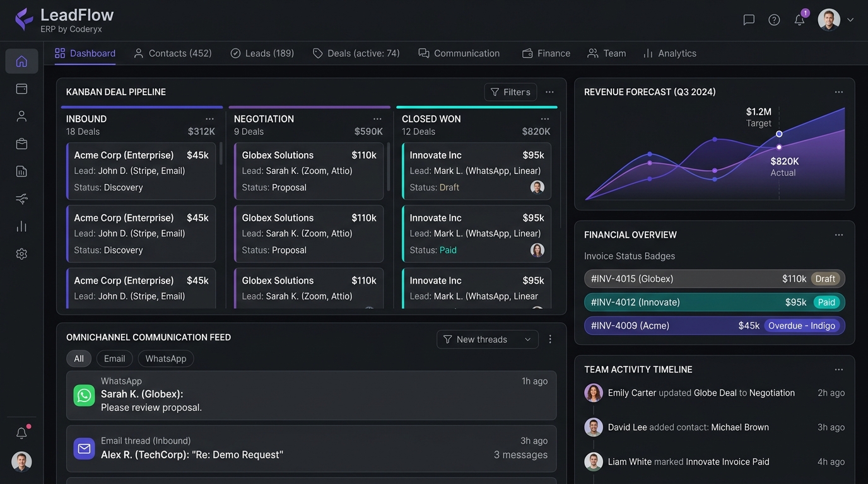Click the Paid badge on invoice #INV-4012
The height and width of the screenshot is (484, 868).
pos(826,302)
